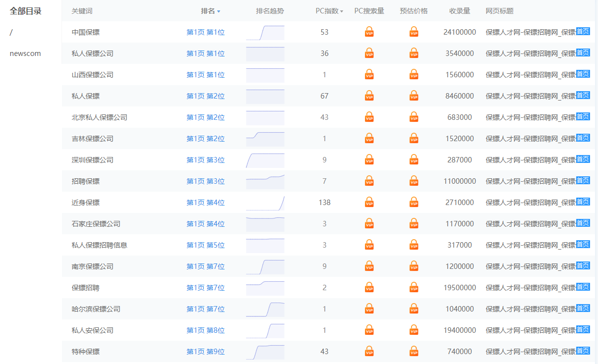Open the 排名 sort dropdown
The width and height of the screenshot is (598, 364).
tap(211, 11)
